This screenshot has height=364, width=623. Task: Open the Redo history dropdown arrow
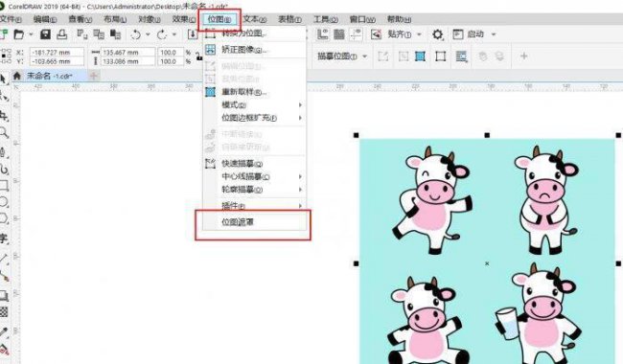(174, 34)
